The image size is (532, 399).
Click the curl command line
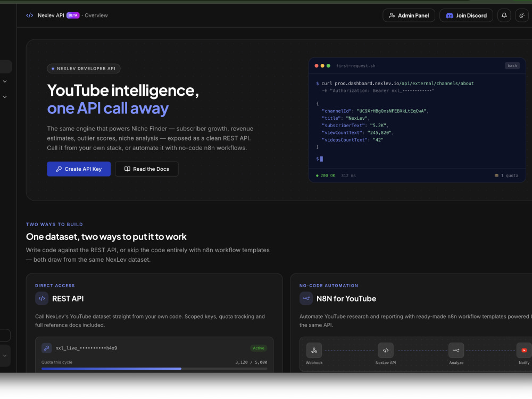point(395,84)
